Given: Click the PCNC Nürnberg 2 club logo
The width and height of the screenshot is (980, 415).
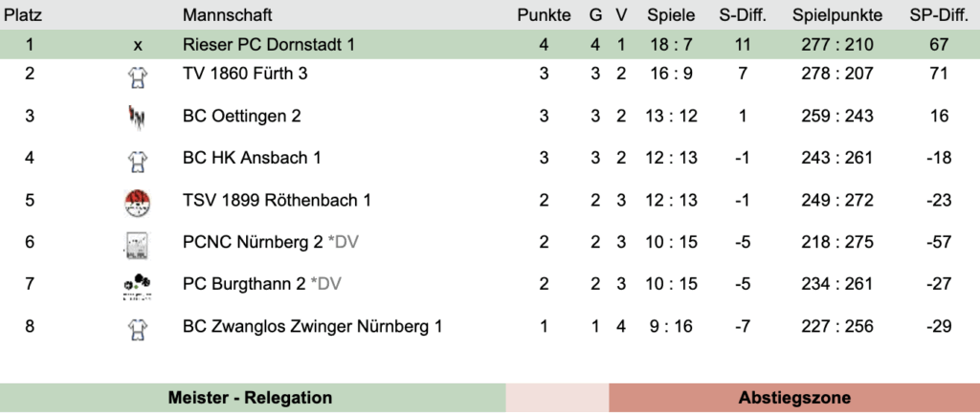Looking at the screenshot, I should pos(138,244).
